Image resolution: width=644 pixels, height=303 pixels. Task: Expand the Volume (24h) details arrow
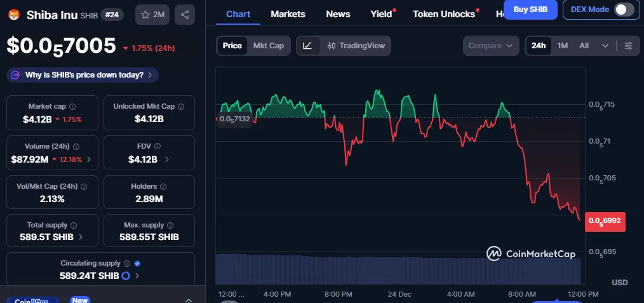[88, 159]
